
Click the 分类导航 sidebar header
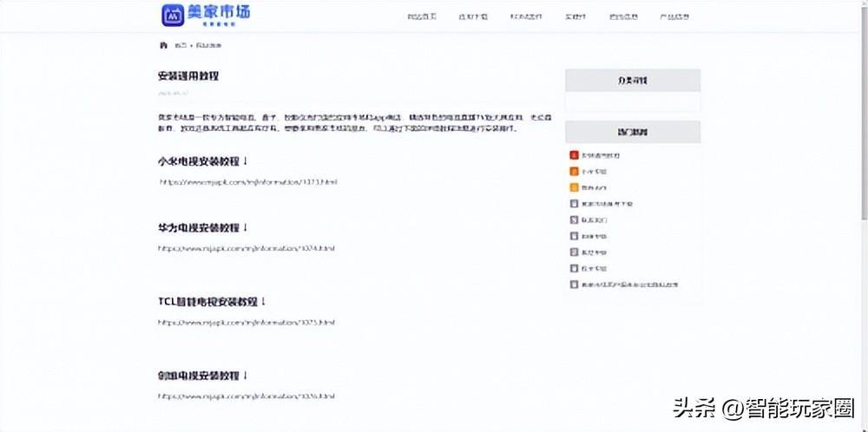point(633,80)
